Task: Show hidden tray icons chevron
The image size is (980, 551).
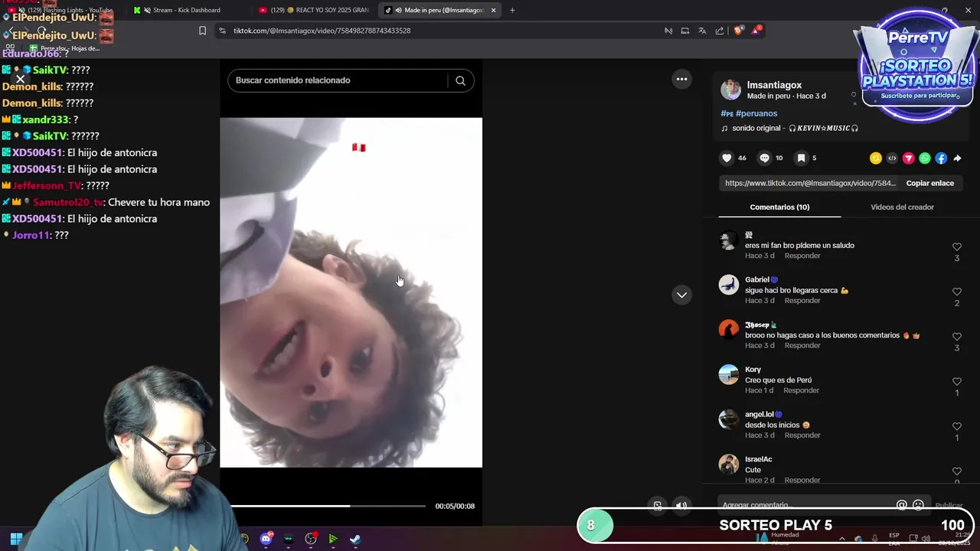Action: (x=842, y=539)
